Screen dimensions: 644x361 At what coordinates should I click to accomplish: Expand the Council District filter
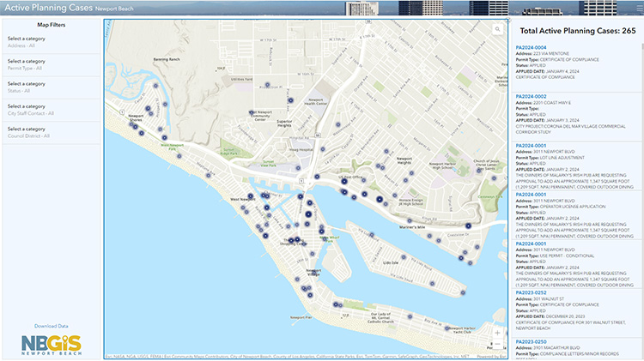click(52, 131)
